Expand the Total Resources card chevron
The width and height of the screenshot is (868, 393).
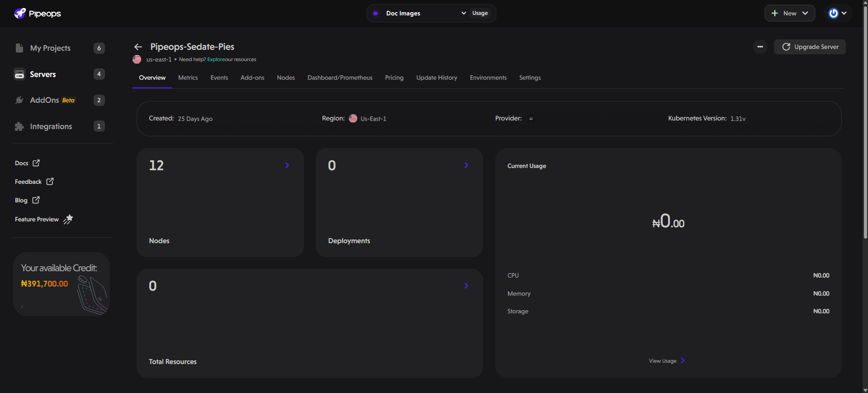(x=466, y=286)
